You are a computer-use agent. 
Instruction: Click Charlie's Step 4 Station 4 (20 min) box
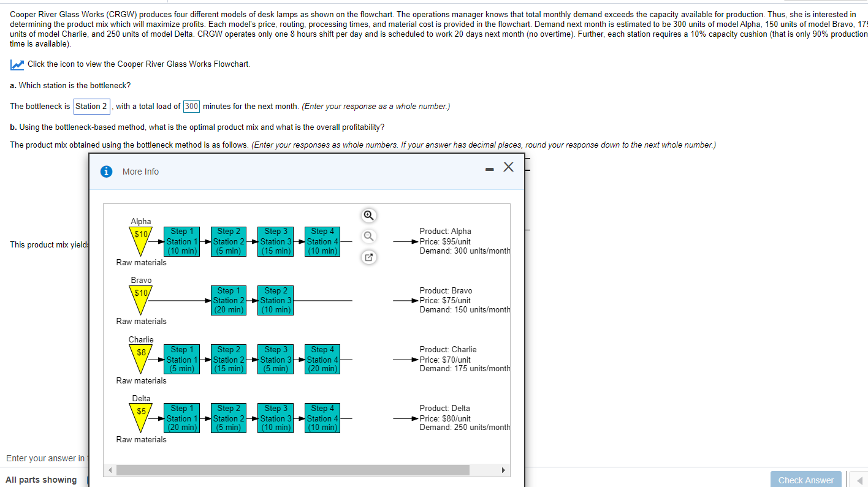pos(323,360)
